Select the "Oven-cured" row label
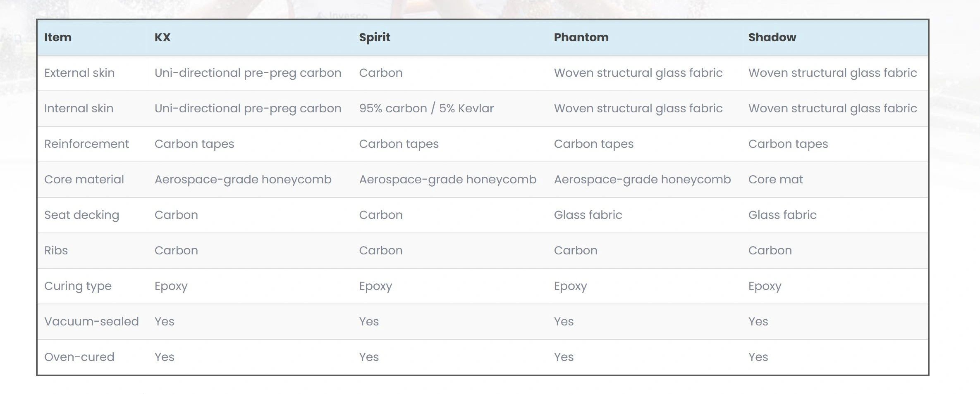980x394 pixels. 79,357
